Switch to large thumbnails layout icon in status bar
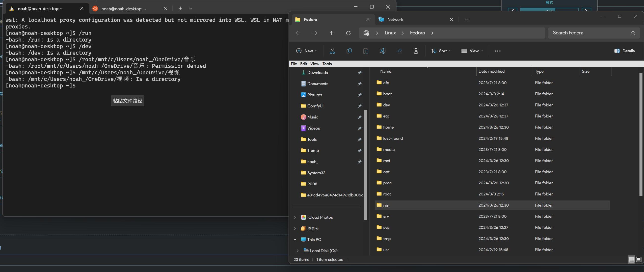Screen dimensions: 644x272 (639, 260)
